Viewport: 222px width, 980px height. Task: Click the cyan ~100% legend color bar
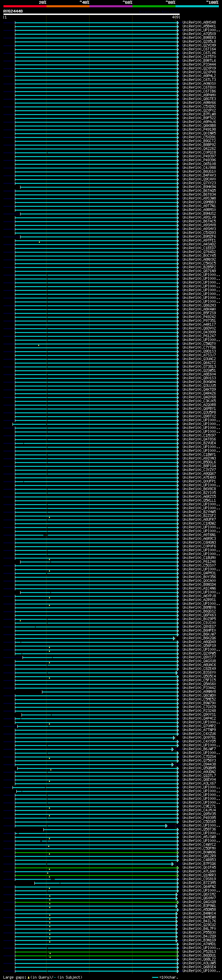tap(197, 6)
